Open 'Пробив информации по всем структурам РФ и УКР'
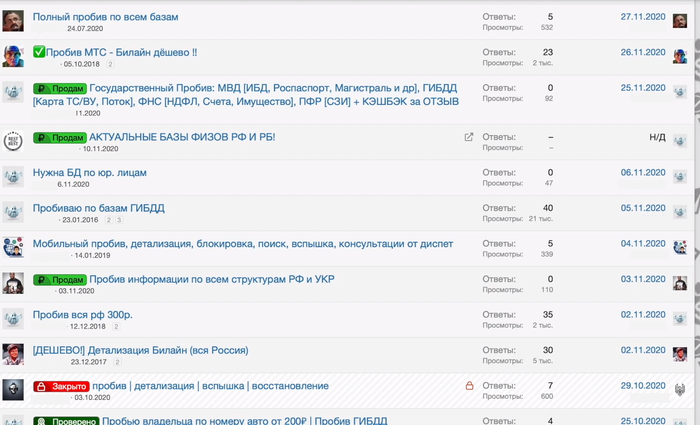 pyautogui.click(x=212, y=279)
